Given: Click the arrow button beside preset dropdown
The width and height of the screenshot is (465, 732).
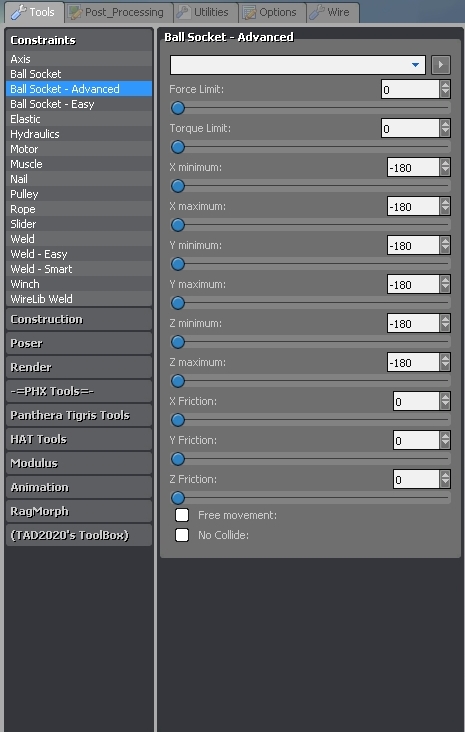Looking at the screenshot, I should point(441,65).
